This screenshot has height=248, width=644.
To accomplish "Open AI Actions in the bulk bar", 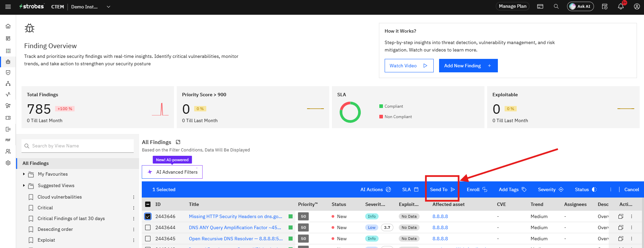I will [x=376, y=189].
